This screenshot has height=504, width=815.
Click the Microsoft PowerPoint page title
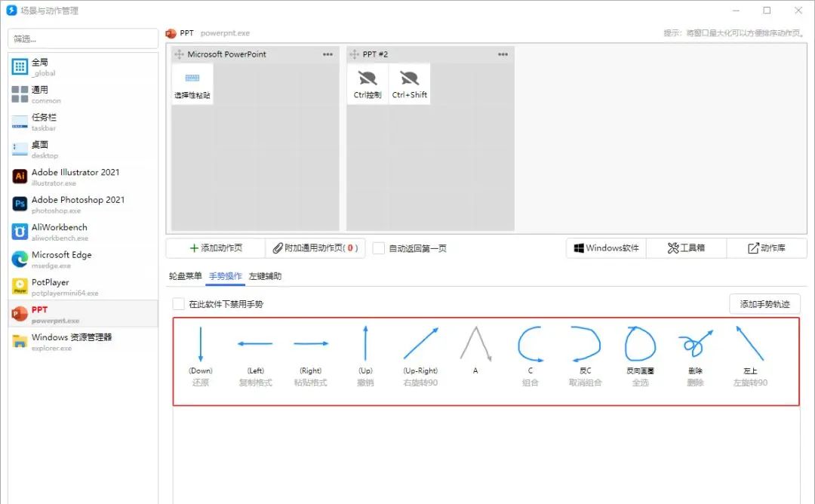pos(226,54)
